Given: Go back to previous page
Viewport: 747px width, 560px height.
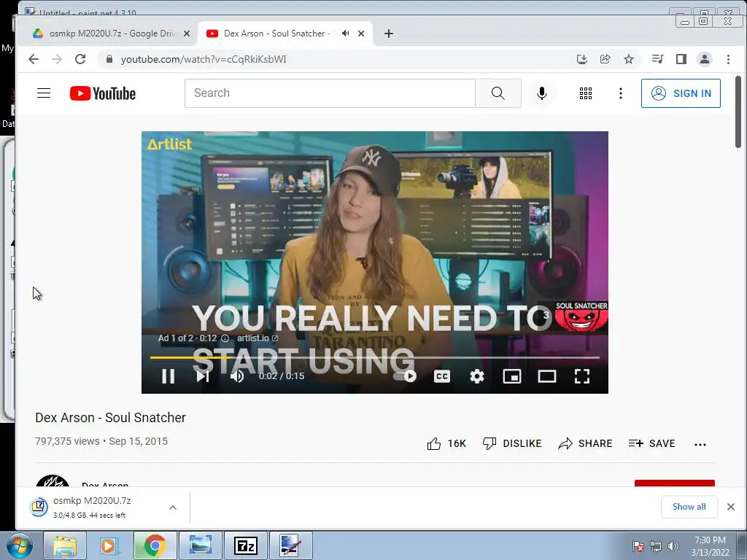Looking at the screenshot, I should [34, 59].
